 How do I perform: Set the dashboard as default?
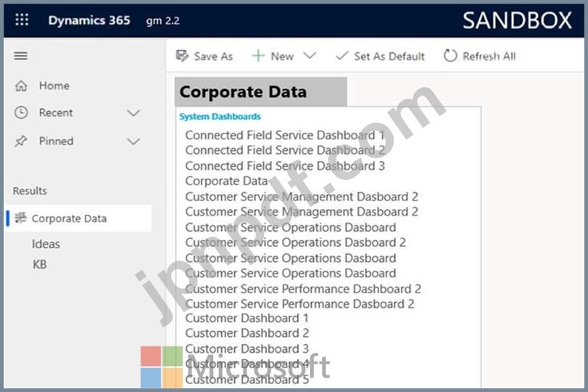tap(380, 57)
